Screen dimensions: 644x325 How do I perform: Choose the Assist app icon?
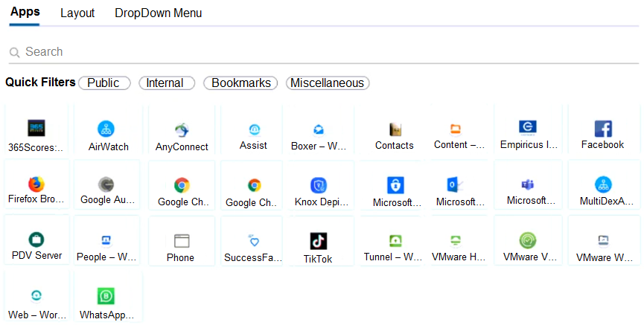[x=254, y=130]
